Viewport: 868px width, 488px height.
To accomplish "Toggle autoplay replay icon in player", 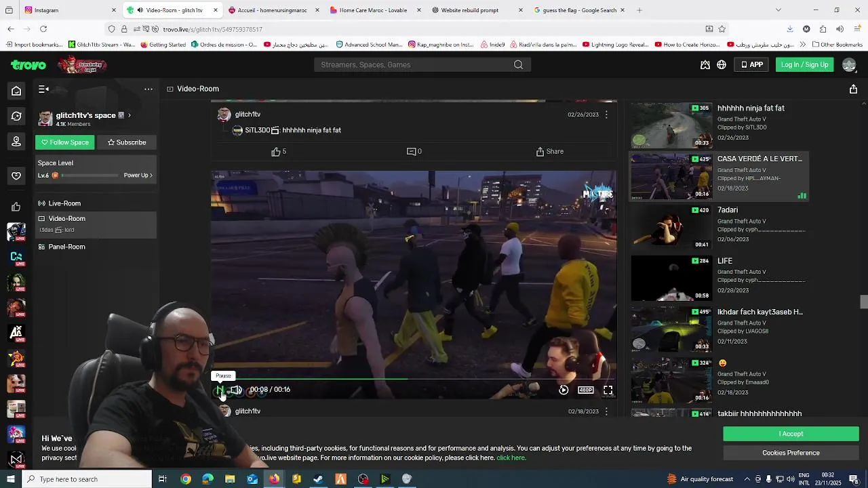I will [x=564, y=390].
